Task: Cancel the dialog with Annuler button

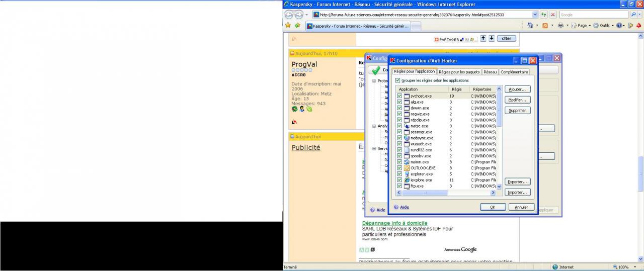Action: [x=522, y=207]
